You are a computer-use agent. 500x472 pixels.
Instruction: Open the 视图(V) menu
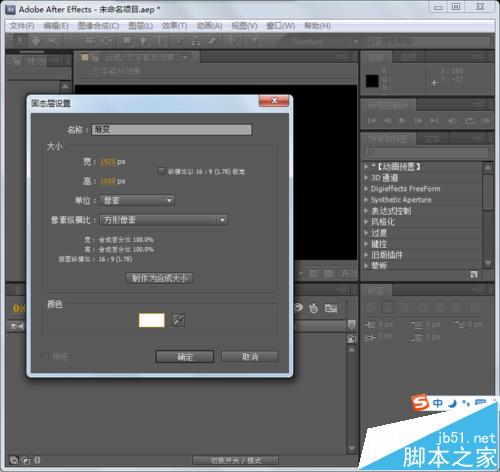[244, 26]
